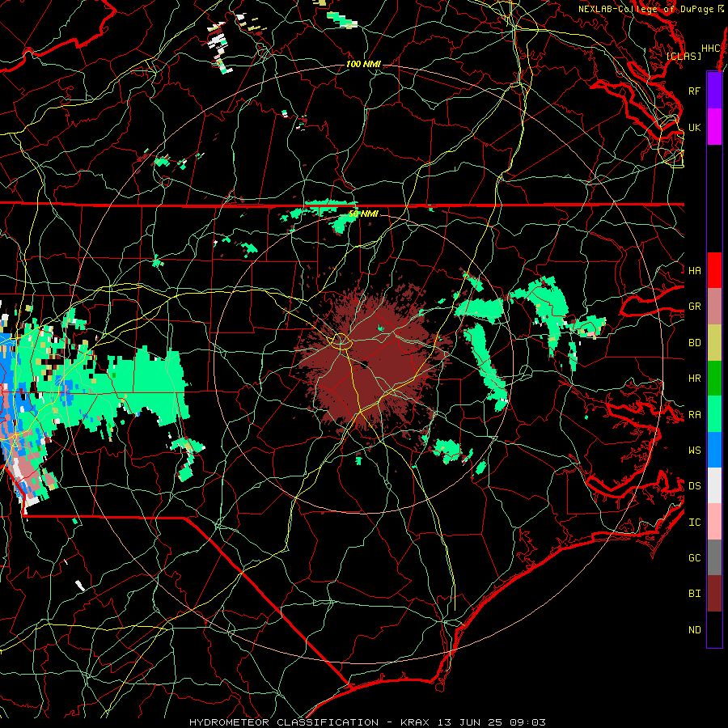
Task: Select the GC gray legend block
Action: 714,557
